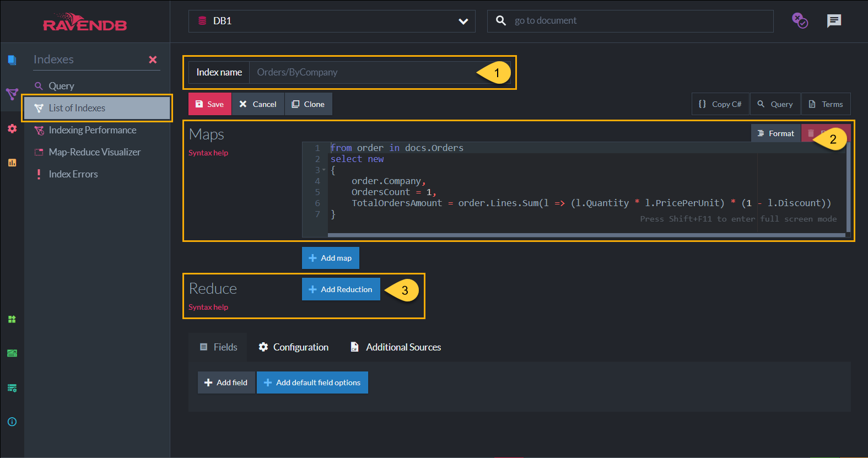The image size is (868, 458).
Task: Collapse code fold arrow on line 3
Action: [324, 170]
